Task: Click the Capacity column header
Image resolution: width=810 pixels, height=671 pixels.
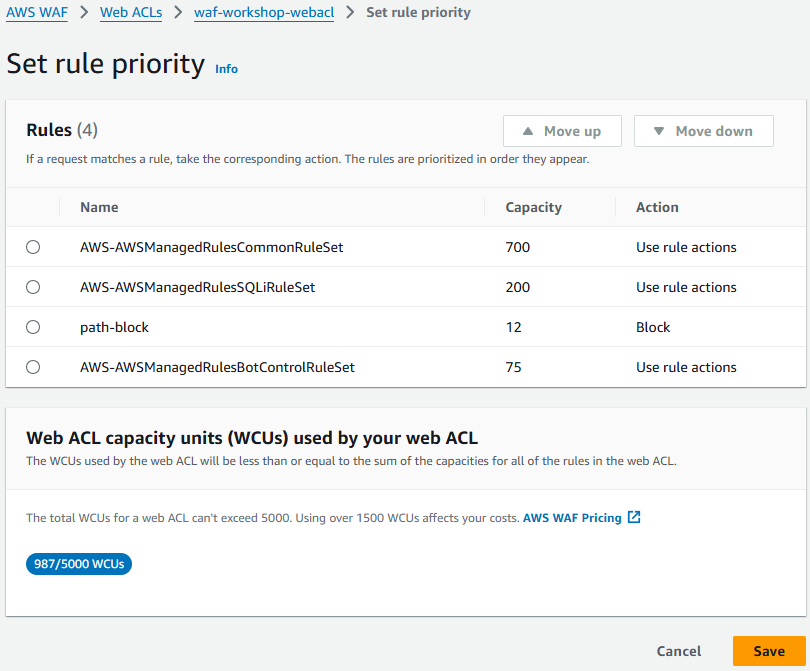Action: [x=533, y=207]
